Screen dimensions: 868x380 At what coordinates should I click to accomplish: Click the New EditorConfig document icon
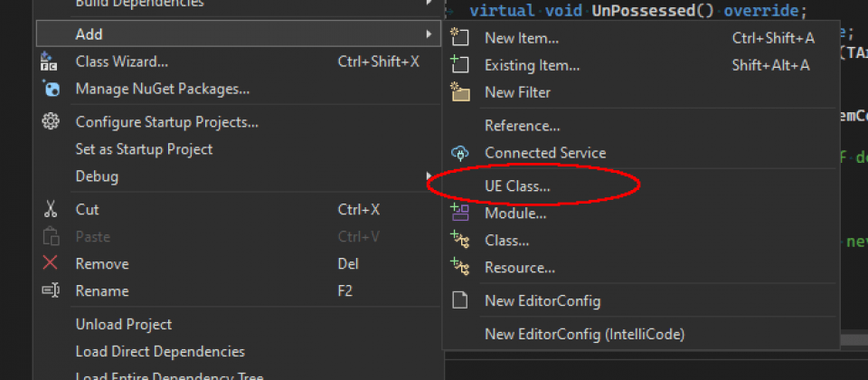tap(459, 300)
